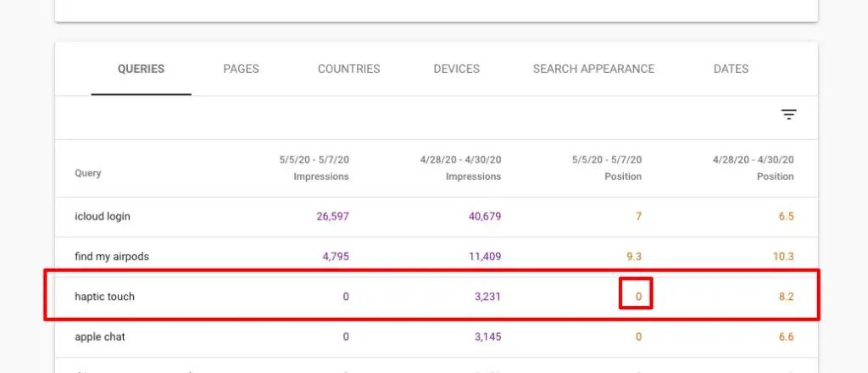Click the 3,145 impressions value
This screenshot has height=373, width=868.
487,337
